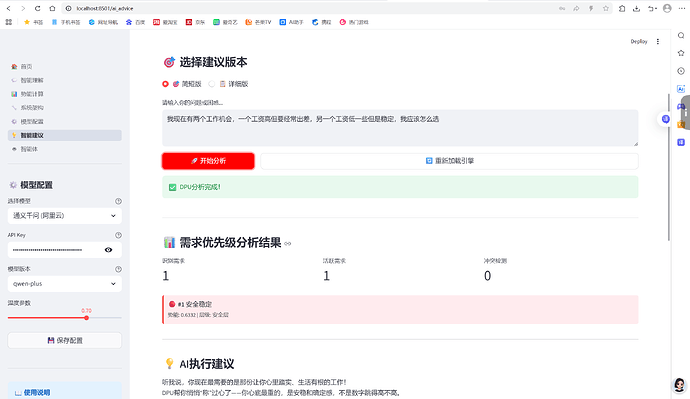690x399 pixels.
Task: Go back with the browser back arrow
Action: pyautogui.click(x=8, y=8)
